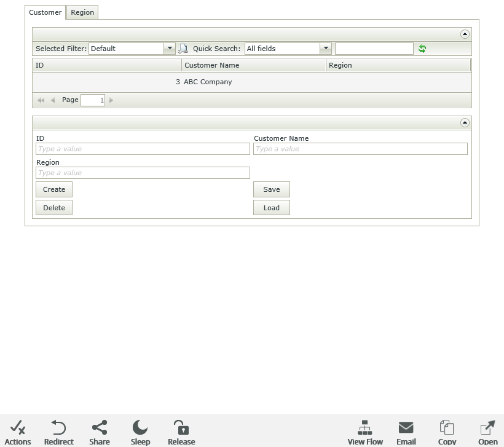Open View Flow diagram
Viewport: 504px width, 447px height.
[365, 428]
